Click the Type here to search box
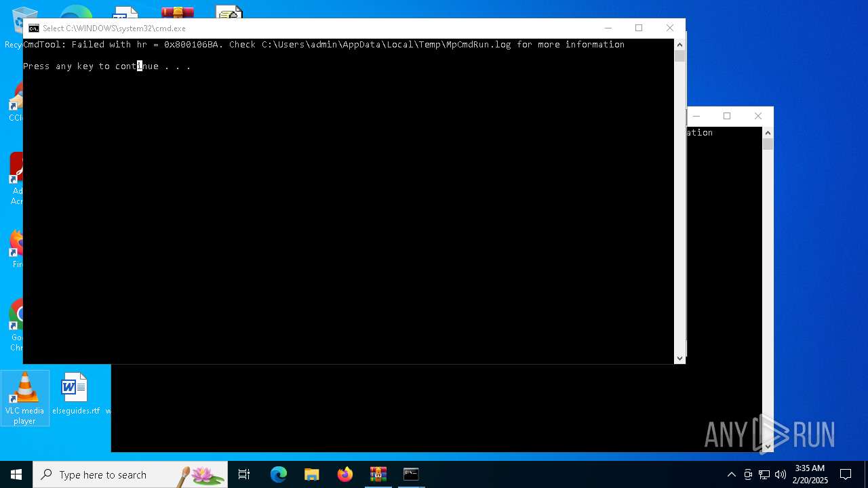 pyautogui.click(x=130, y=474)
